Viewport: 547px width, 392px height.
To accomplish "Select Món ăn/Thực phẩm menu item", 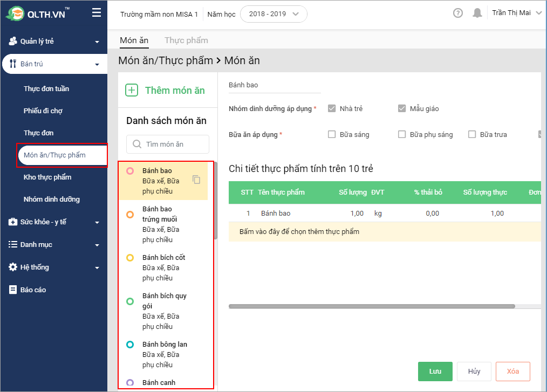I will 63,155.
